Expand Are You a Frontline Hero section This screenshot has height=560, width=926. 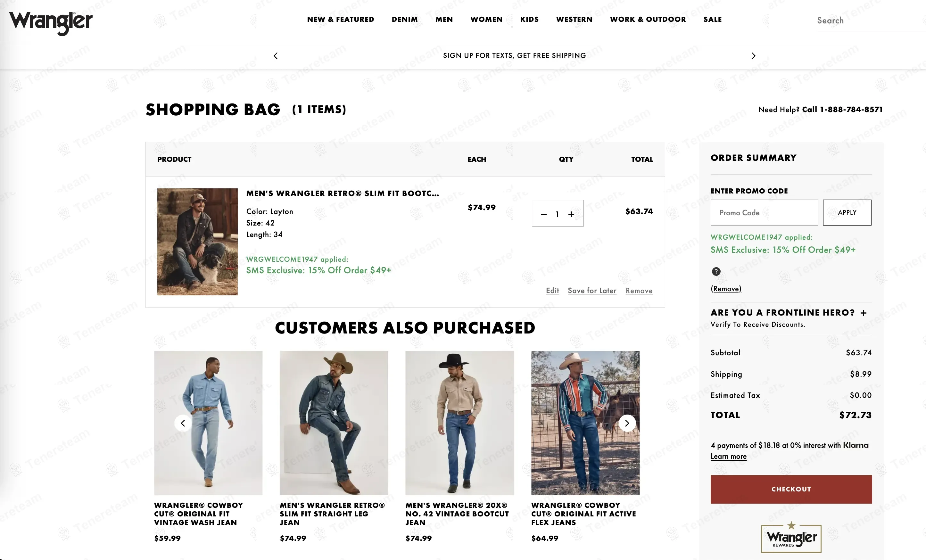click(863, 313)
